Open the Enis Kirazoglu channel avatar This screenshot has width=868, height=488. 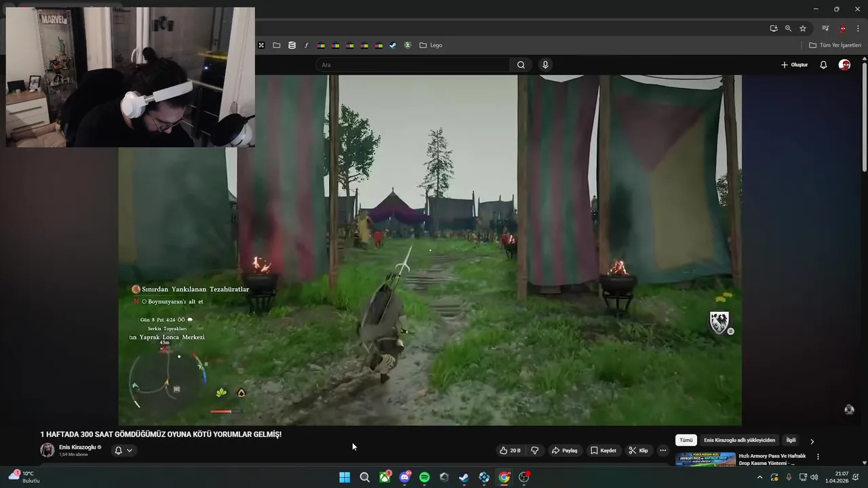click(47, 450)
